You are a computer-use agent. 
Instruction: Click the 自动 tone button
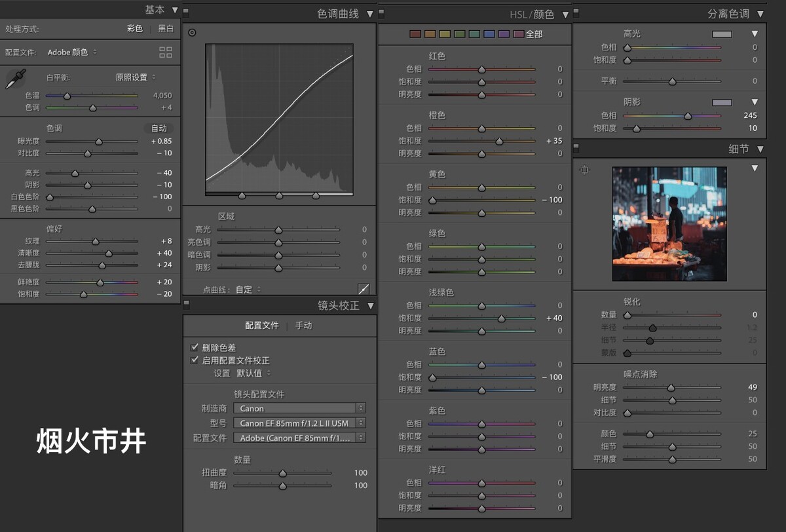159,128
